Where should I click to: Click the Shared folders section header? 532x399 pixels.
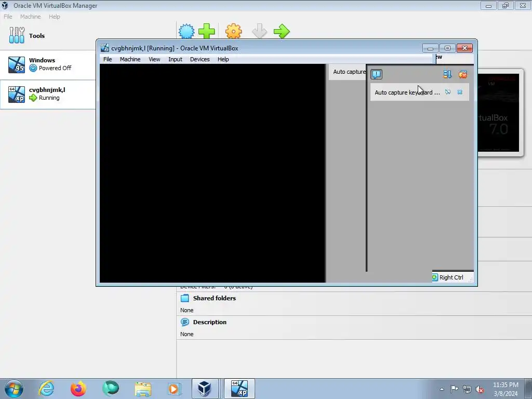tap(215, 298)
